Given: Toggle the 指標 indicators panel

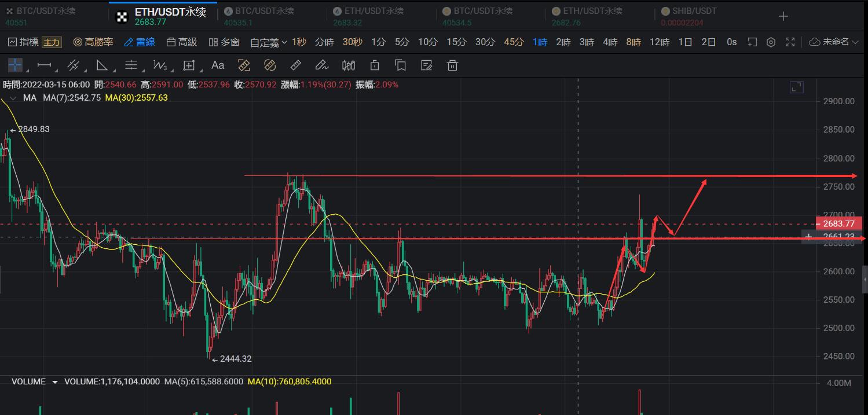Looking at the screenshot, I should (x=24, y=42).
